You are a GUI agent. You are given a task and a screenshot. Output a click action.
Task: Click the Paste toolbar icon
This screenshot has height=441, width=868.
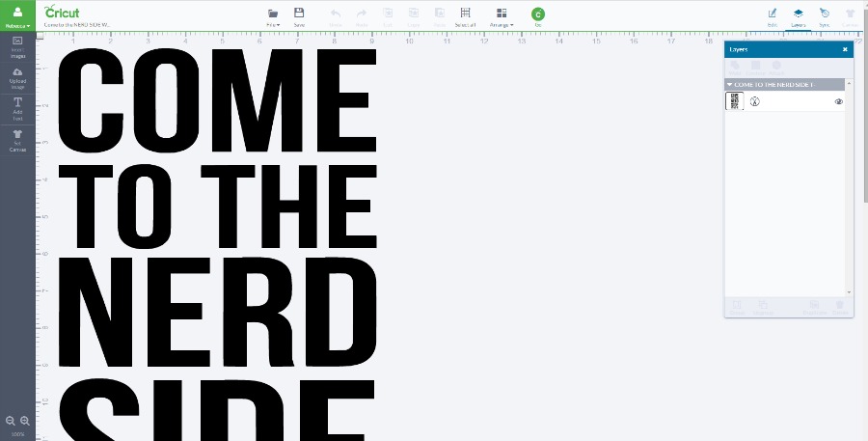click(440, 17)
